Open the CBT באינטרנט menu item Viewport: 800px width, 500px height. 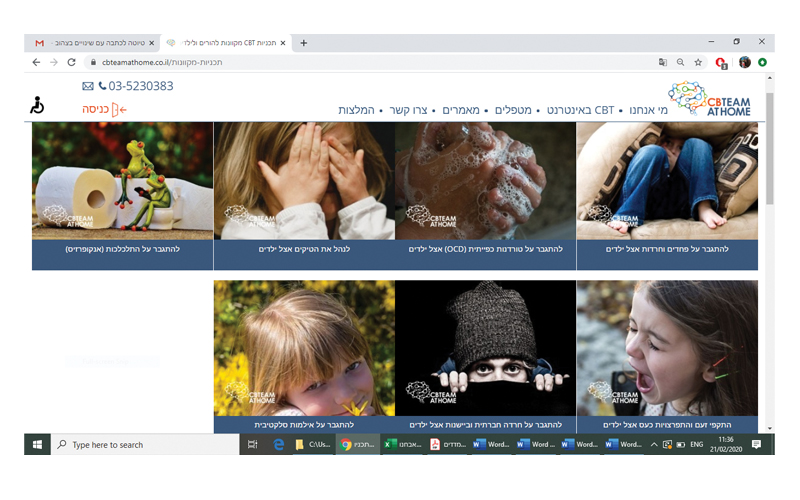[x=580, y=110]
